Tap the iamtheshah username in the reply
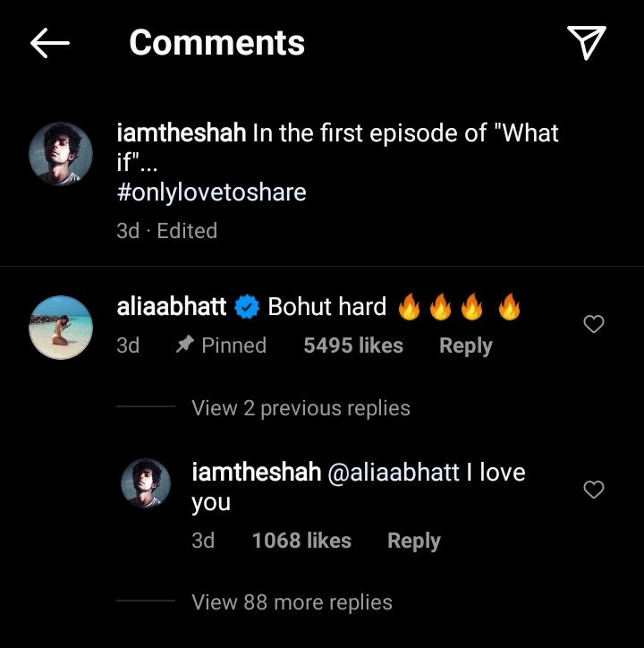644x648 pixels. [257, 473]
